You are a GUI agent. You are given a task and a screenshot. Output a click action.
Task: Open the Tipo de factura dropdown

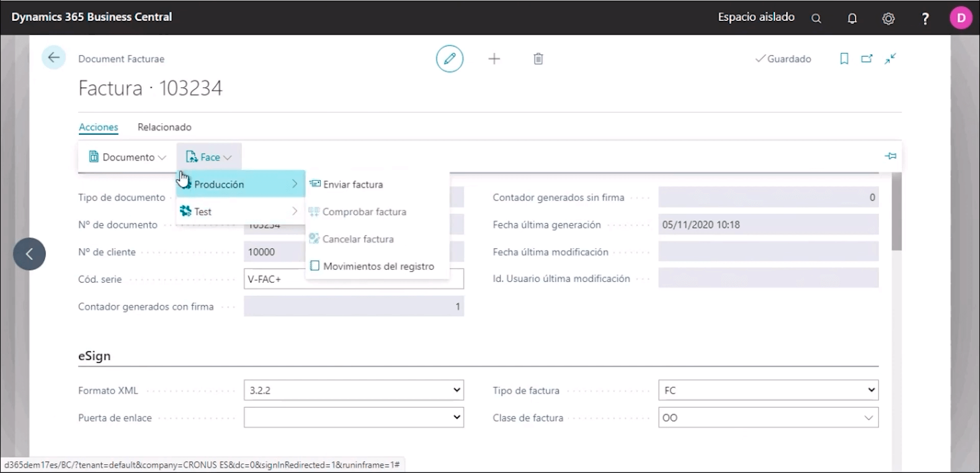point(768,390)
